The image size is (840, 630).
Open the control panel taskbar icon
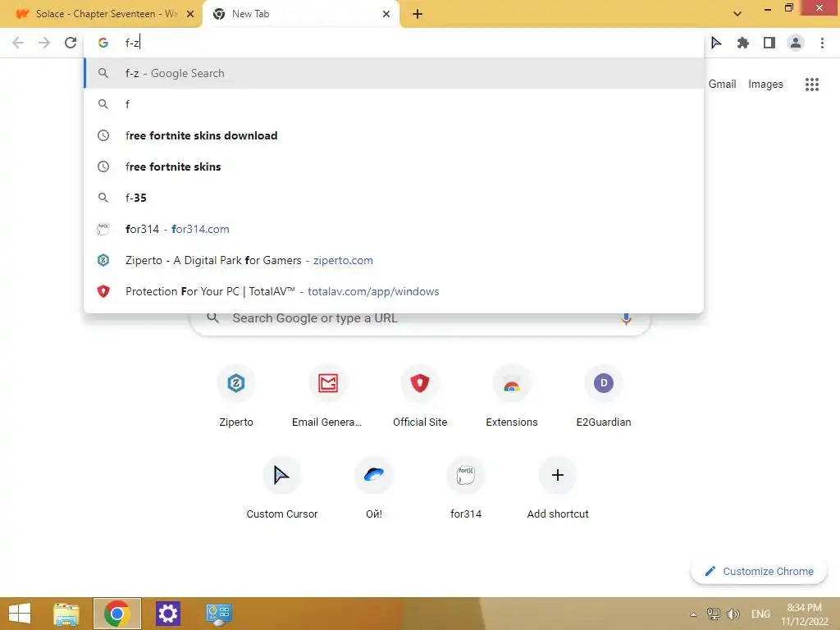point(218,614)
